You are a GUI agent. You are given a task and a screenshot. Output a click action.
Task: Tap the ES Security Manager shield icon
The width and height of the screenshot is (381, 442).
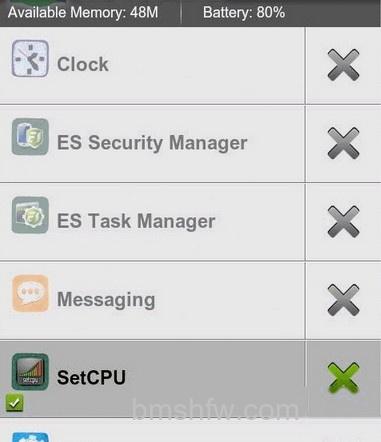[30, 137]
